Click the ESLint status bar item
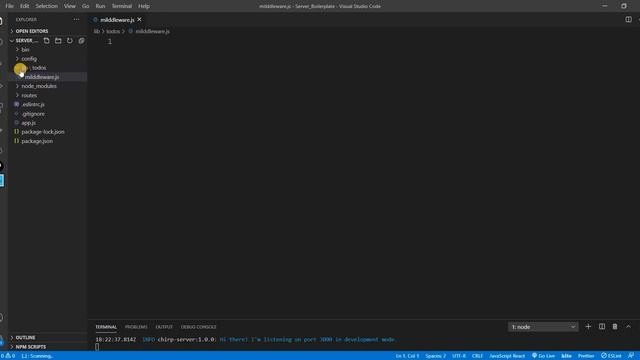Viewport: 640px width, 360px height. [x=611, y=356]
